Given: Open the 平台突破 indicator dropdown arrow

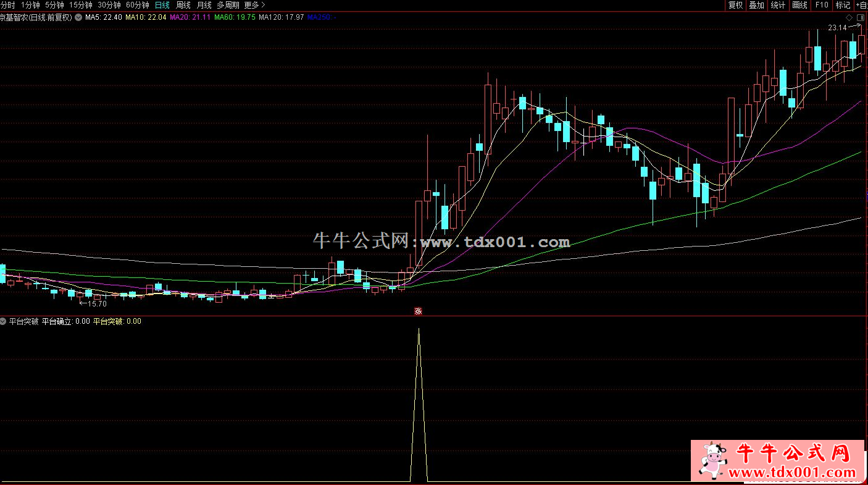Looking at the screenshot, I should pyautogui.click(x=4, y=321).
